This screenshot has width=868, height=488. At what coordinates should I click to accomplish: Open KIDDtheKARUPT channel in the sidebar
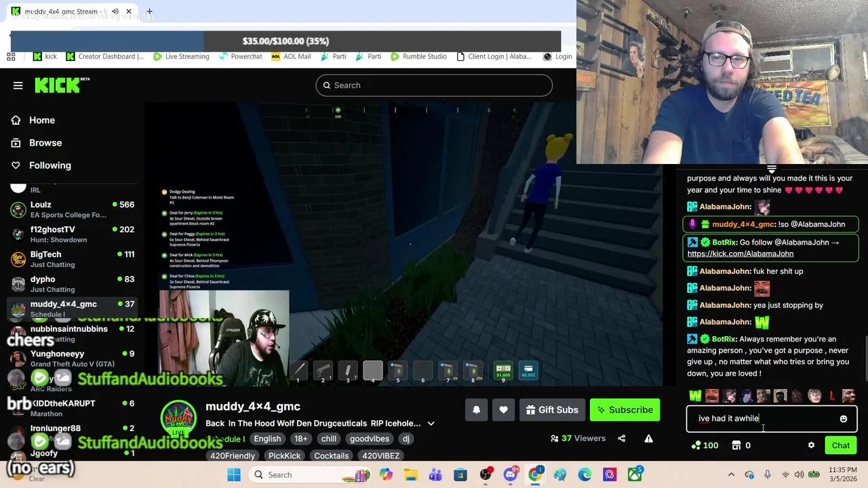point(72,407)
